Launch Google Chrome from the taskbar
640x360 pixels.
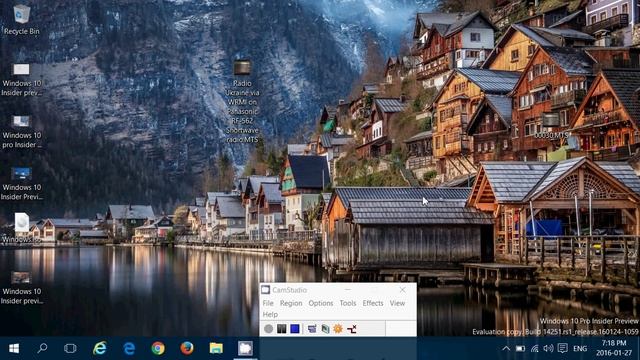[x=158, y=349]
